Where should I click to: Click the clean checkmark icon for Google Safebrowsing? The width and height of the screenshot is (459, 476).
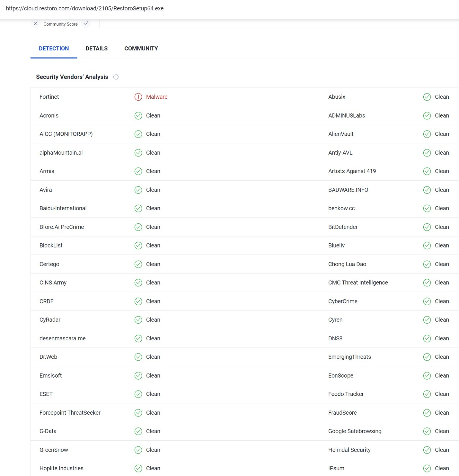(x=427, y=431)
